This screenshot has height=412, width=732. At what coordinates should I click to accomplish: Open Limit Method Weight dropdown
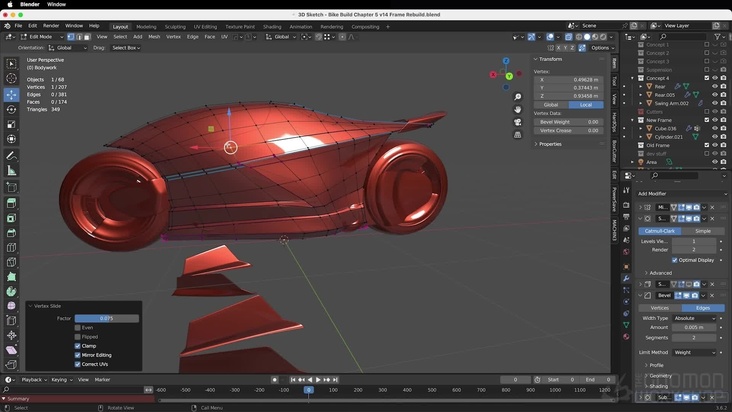point(694,352)
